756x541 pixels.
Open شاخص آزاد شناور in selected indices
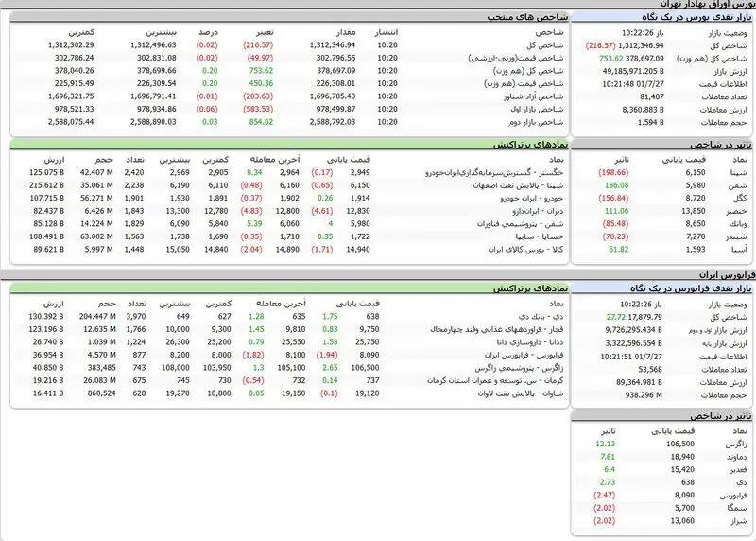tap(533, 96)
